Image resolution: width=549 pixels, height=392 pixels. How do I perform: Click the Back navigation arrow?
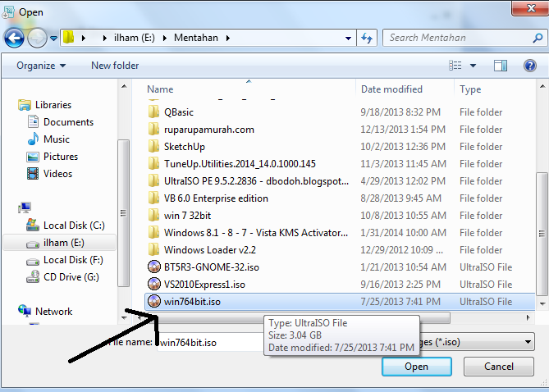point(14,38)
